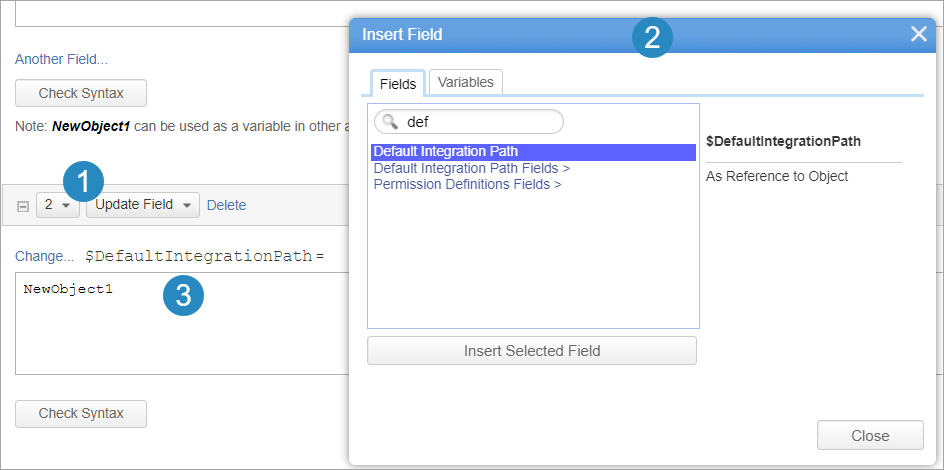944x470 pixels.
Task: Open the Update Field action type dropdown
Action: click(x=143, y=205)
